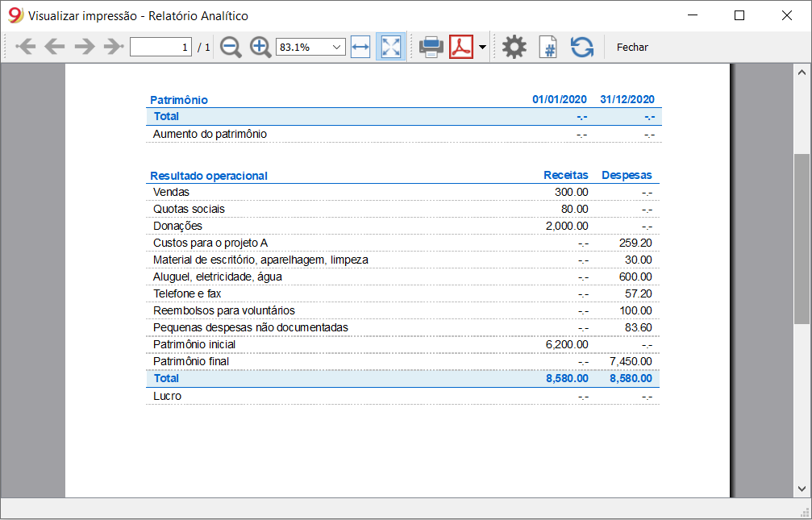This screenshot has width=812, height=520.
Task: Click Material de escritório row label
Action: pos(260,260)
